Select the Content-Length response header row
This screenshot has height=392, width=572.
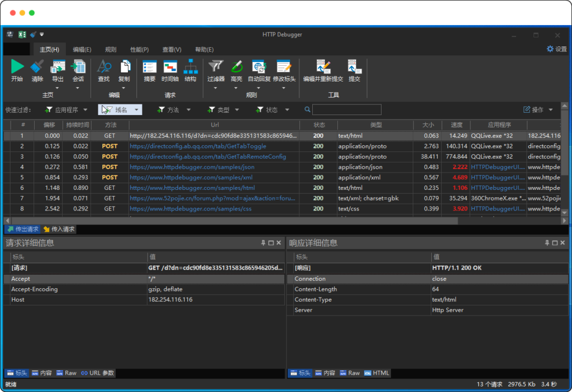point(428,289)
